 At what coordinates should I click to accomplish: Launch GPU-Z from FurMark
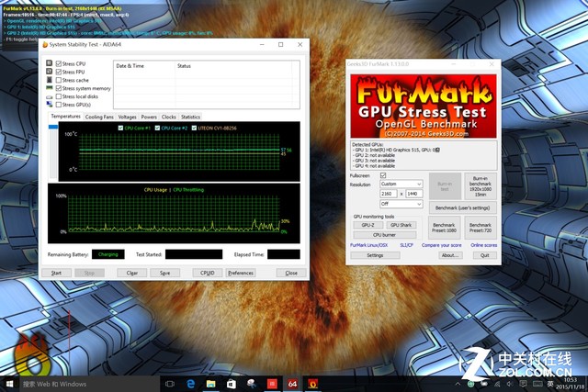click(367, 225)
